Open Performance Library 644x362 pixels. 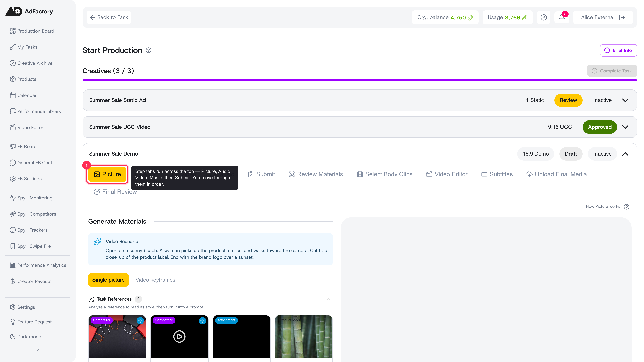coord(36,111)
